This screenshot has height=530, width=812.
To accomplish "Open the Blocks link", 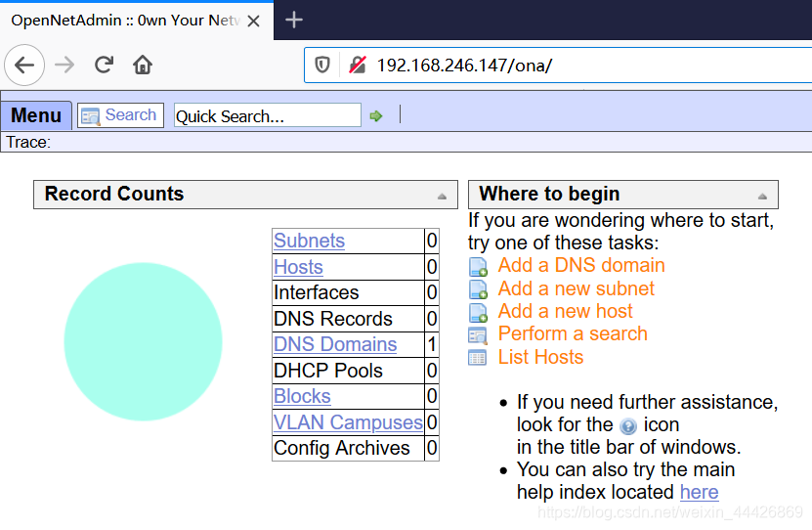I will [302, 396].
